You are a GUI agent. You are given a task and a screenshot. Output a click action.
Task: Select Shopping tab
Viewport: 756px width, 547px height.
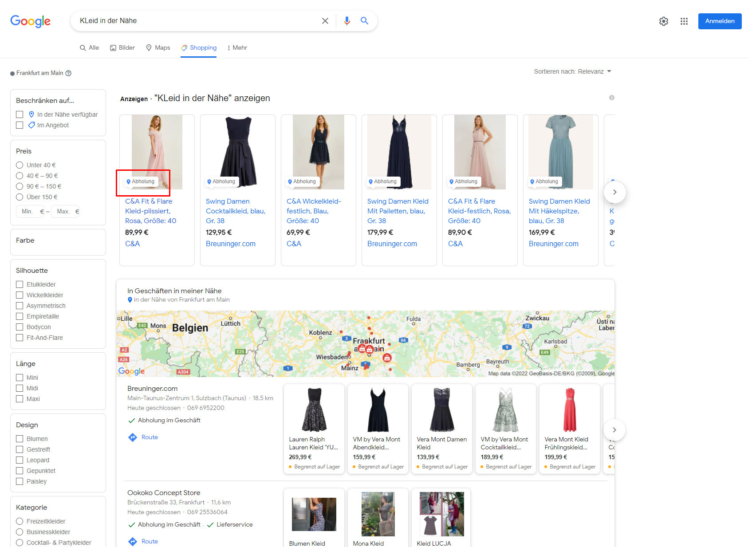[x=199, y=47]
